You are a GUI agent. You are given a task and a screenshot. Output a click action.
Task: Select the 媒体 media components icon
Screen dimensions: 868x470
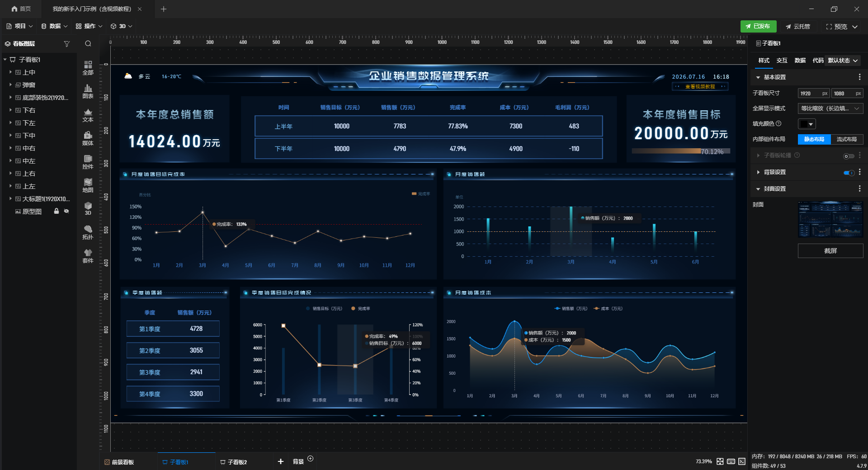[x=88, y=138]
